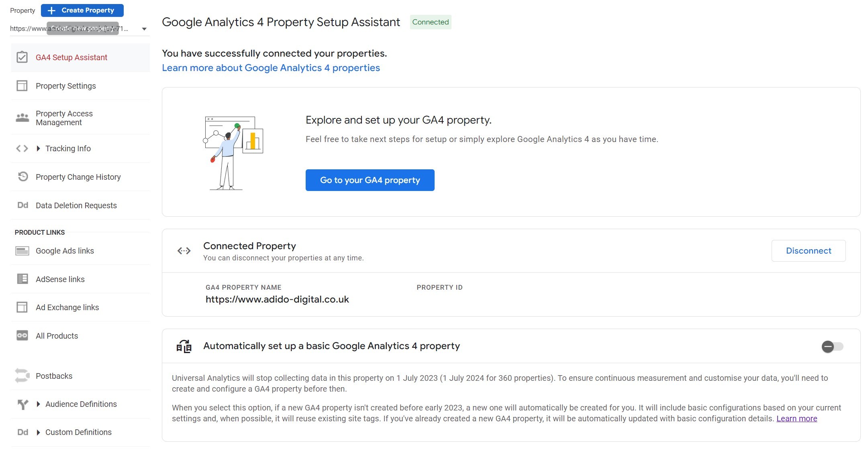Click Go to your GA4 property button

(370, 180)
